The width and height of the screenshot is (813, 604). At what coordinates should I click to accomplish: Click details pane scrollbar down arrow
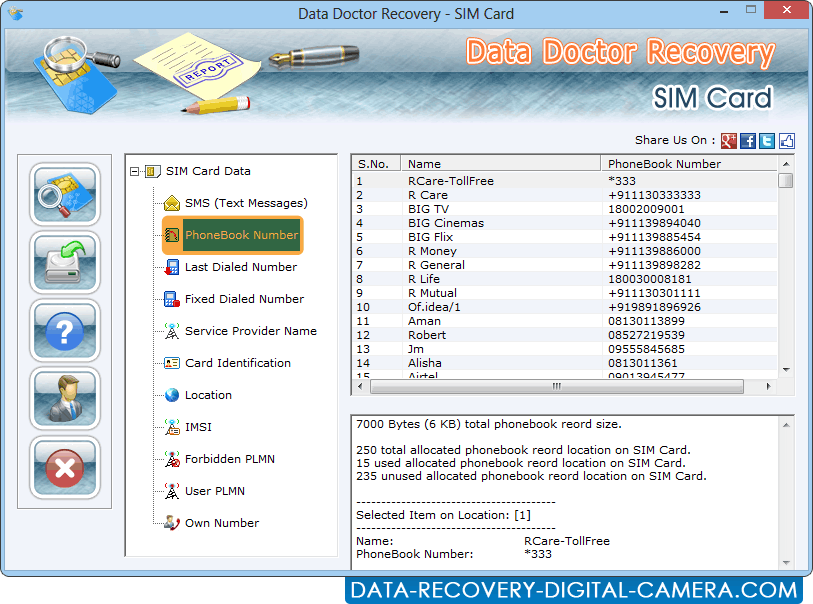tap(786, 563)
